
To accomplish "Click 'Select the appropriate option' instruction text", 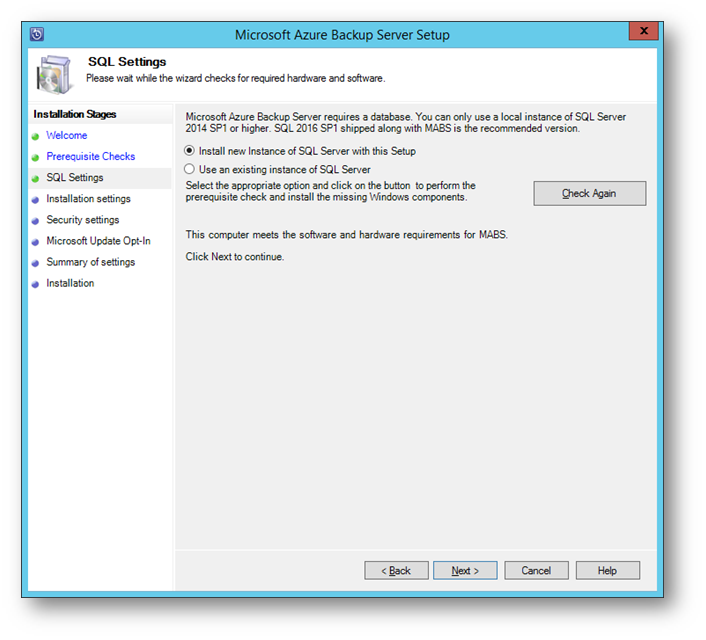I will click(x=330, y=191).
